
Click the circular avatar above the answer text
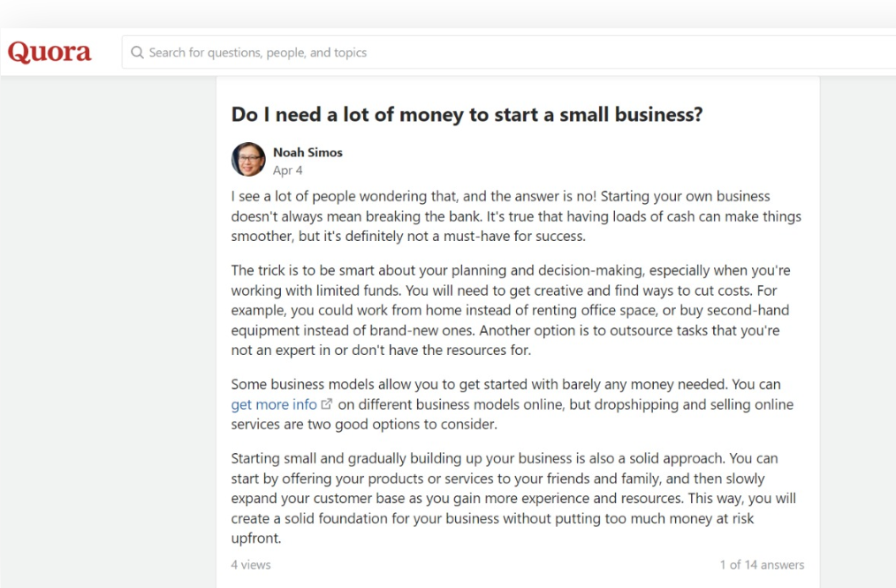(x=248, y=160)
